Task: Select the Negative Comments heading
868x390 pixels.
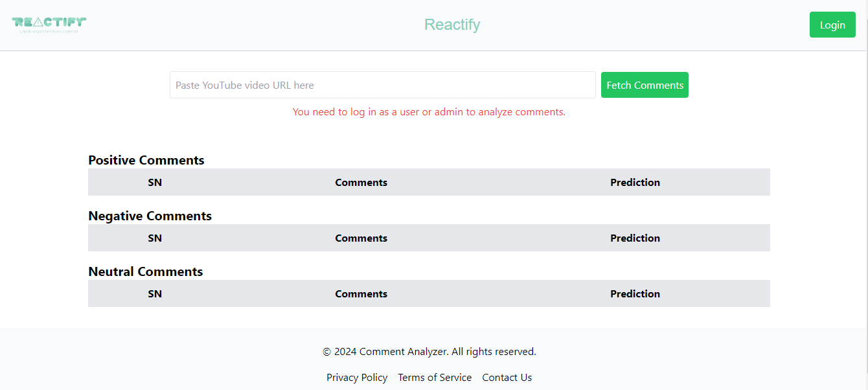Action: click(150, 216)
